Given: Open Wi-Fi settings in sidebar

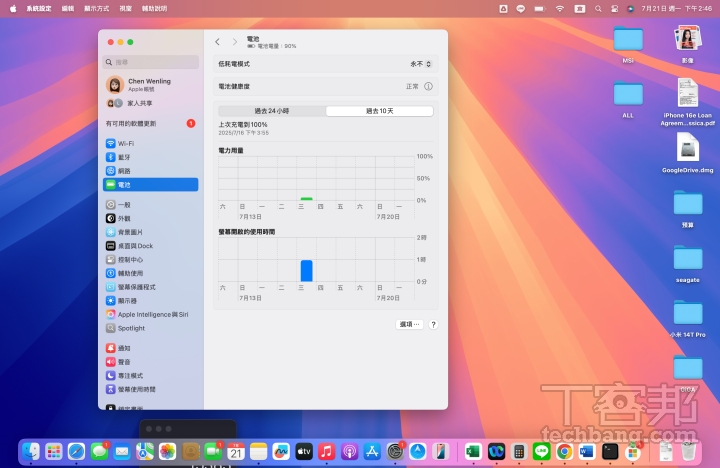Looking at the screenshot, I should pyautogui.click(x=151, y=143).
